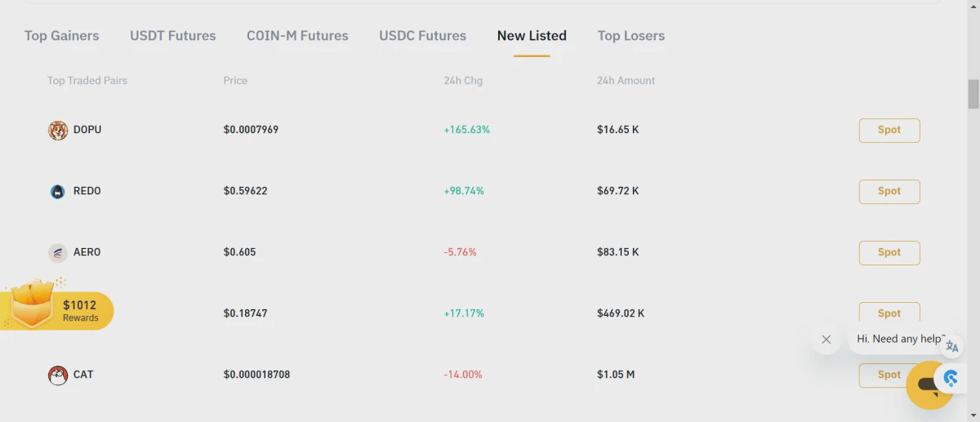Select the New Listed tab
Screen dimensions: 980x422
click(532, 36)
